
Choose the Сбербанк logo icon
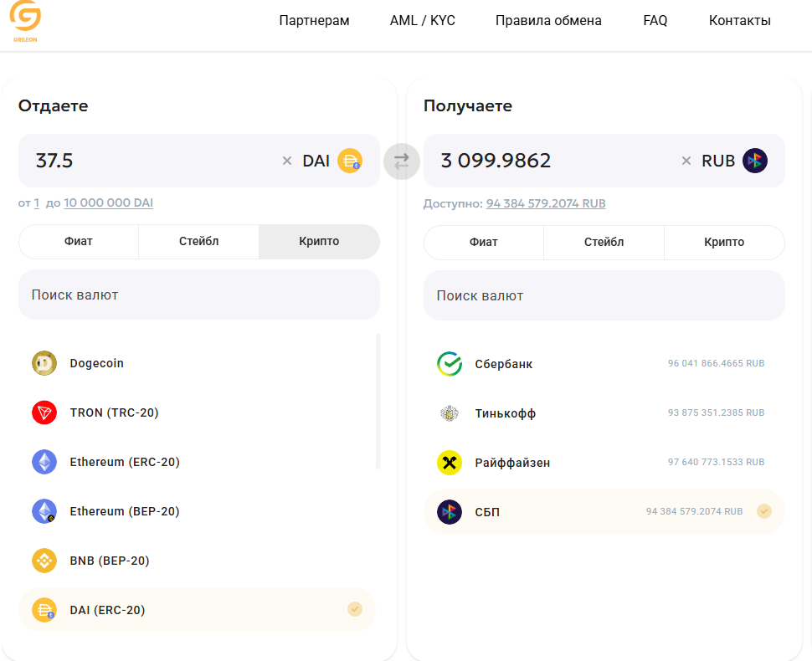[x=450, y=364]
